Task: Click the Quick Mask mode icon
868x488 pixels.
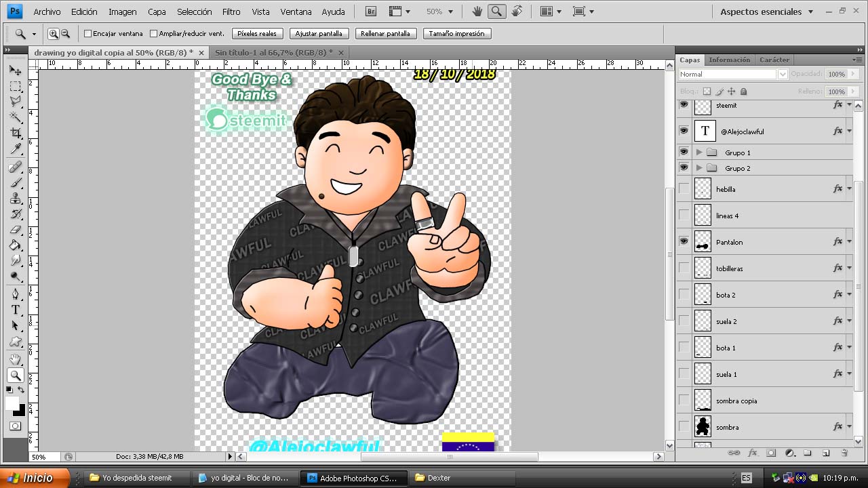Action: [16, 426]
